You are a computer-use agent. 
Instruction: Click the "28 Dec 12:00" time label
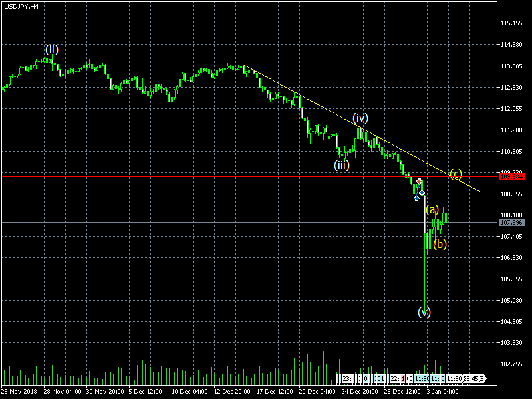point(402,392)
